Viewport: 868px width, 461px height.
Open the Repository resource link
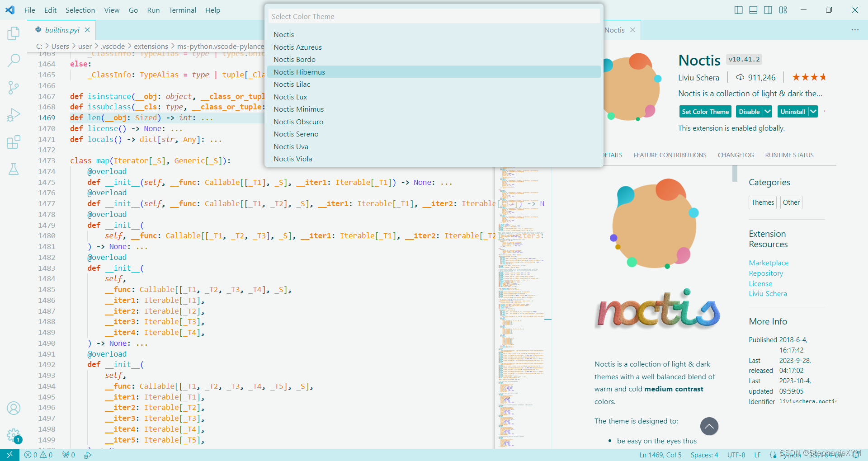(x=766, y=273)
